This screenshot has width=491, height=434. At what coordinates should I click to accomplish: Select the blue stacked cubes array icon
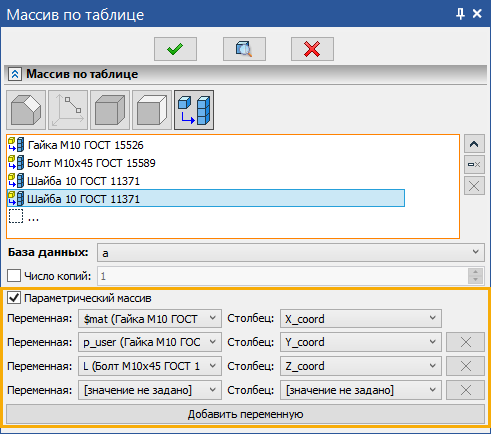tap(194, 110)
